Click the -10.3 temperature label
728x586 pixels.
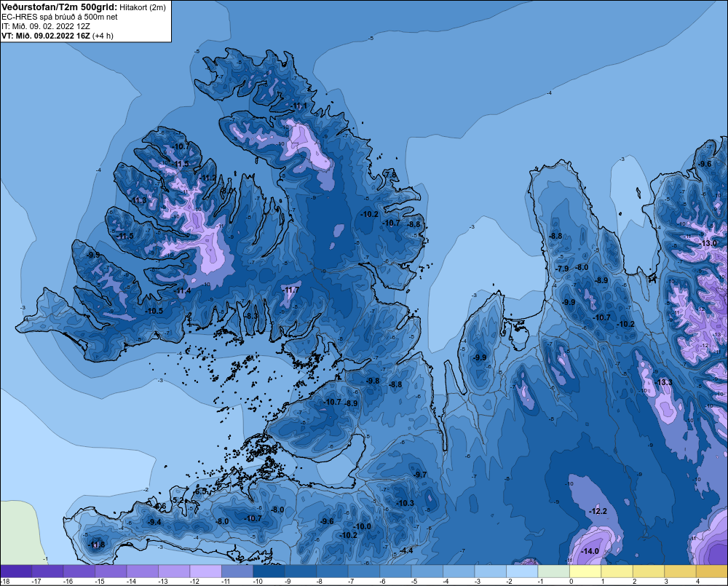tap(405, 503)
